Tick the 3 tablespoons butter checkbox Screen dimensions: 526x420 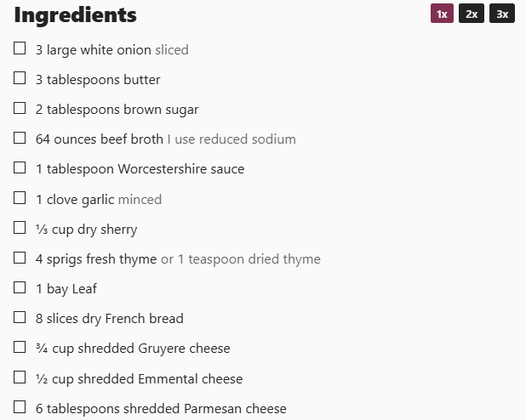(20, 78)
